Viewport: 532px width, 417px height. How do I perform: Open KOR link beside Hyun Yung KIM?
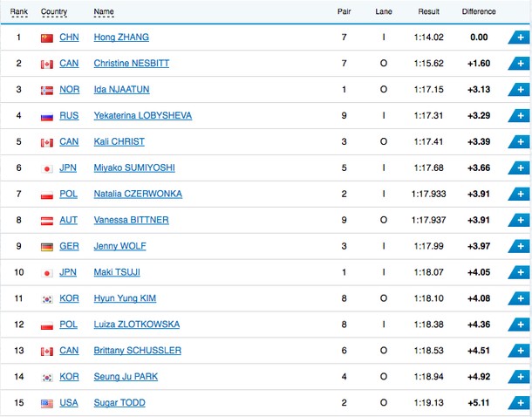(x=69, y=298)
